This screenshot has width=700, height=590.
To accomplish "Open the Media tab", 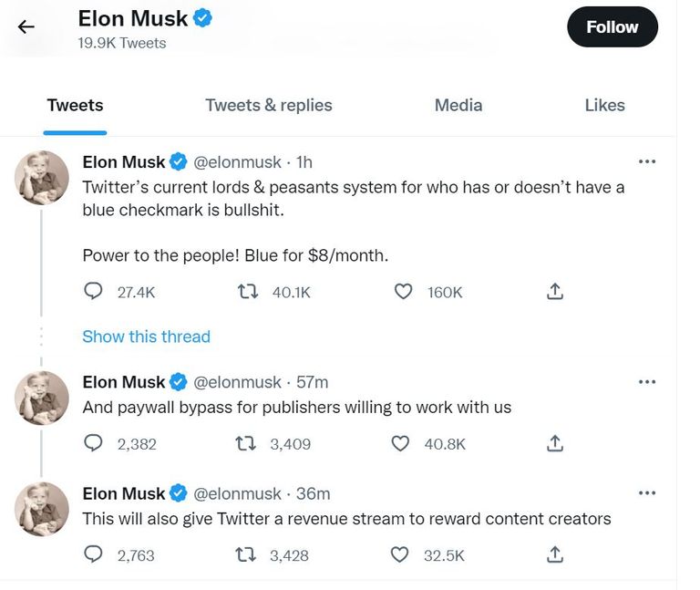I will [x=458, y=105].
